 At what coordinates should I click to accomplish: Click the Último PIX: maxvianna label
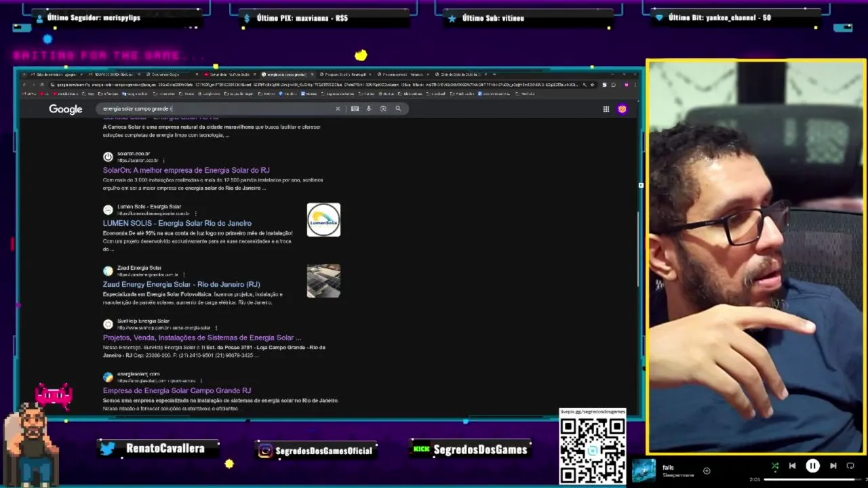pyautogui.click(x=302, y=18)
